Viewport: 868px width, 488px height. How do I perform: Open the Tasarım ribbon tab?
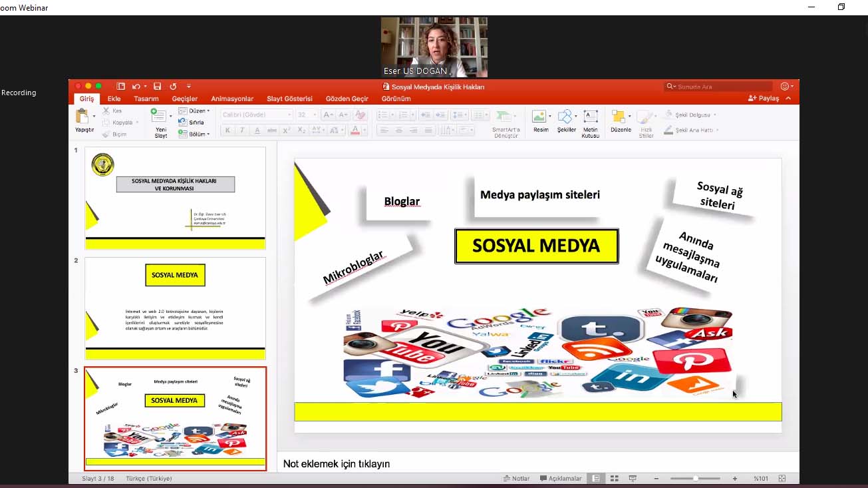(146, 99)
